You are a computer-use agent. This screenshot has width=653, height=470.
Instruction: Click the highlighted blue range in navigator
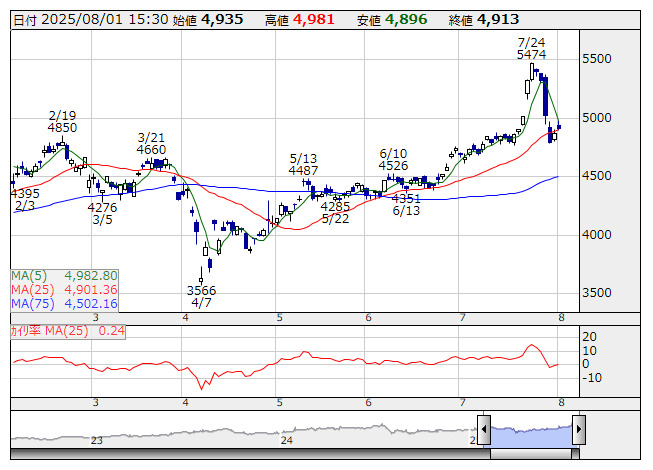[530, 431]
